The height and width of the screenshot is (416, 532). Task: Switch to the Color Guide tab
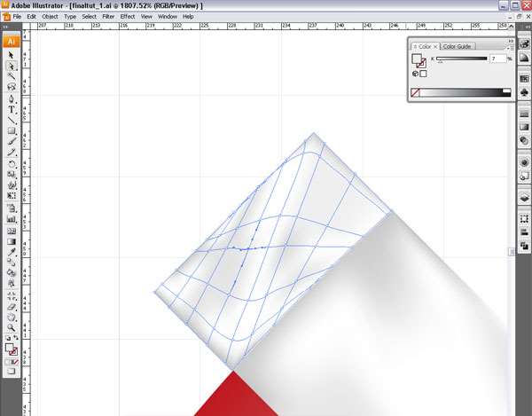click(458, 46)
